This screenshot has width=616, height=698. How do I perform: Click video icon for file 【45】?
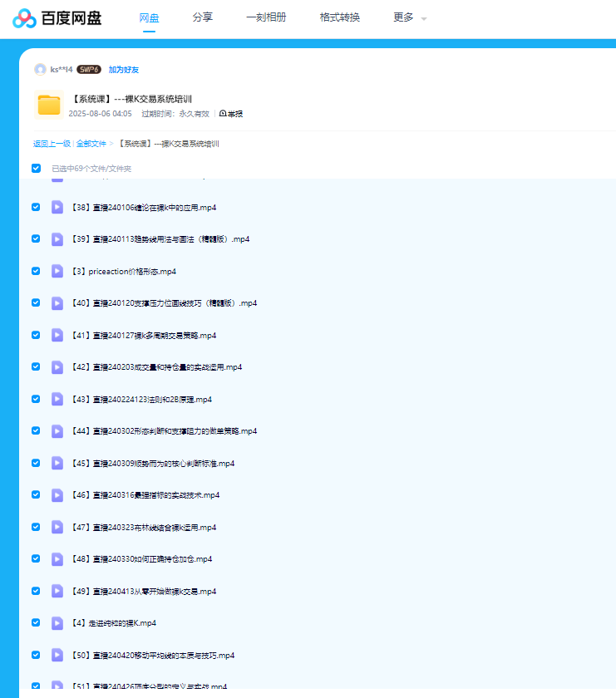(57, 464)
